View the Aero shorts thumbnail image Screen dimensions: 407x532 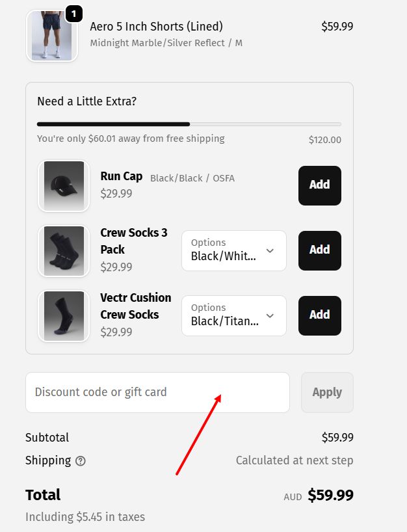(x=51, y=35)
